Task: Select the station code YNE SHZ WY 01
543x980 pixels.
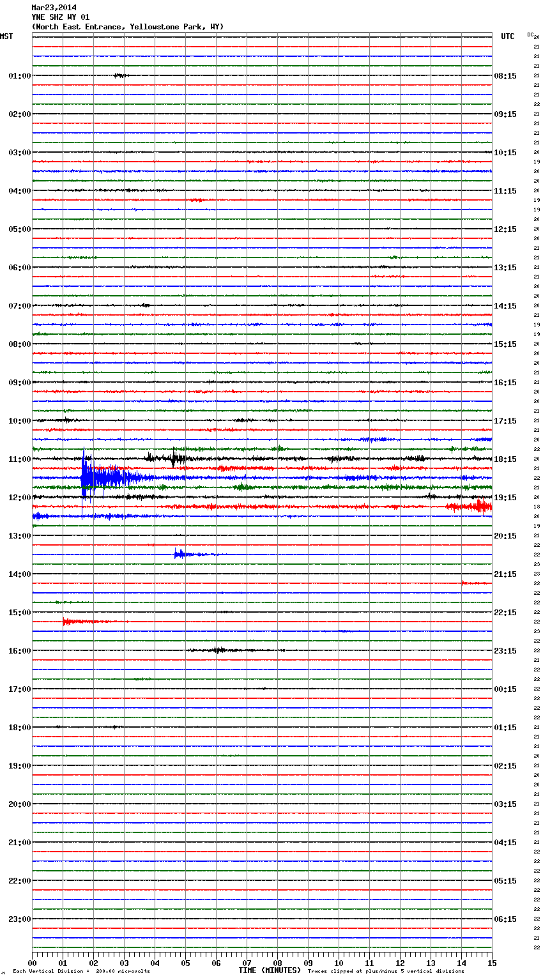Action: [60, 17]
